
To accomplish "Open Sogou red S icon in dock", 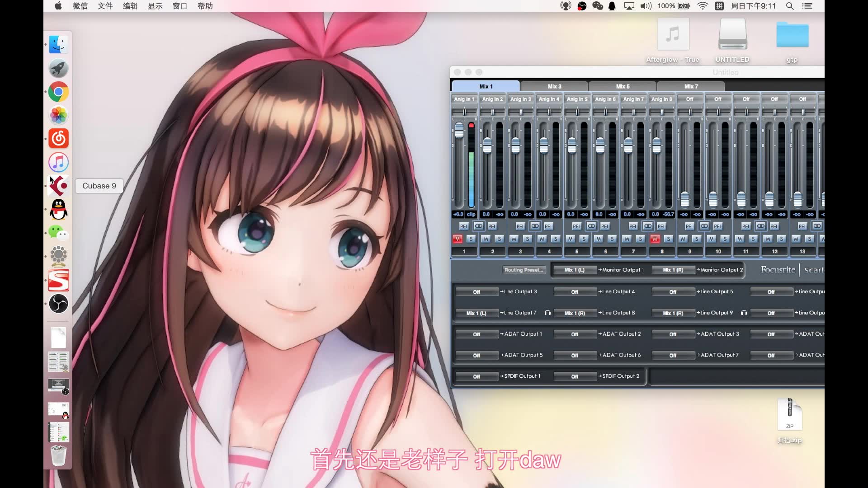I will tap(59, 280).
